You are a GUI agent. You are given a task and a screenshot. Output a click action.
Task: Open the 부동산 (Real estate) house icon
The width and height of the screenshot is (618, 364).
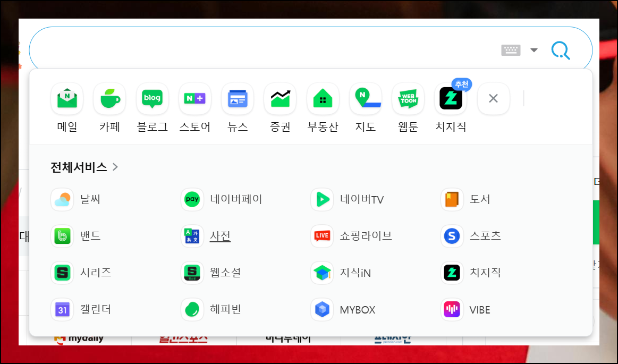click(323, 98)
